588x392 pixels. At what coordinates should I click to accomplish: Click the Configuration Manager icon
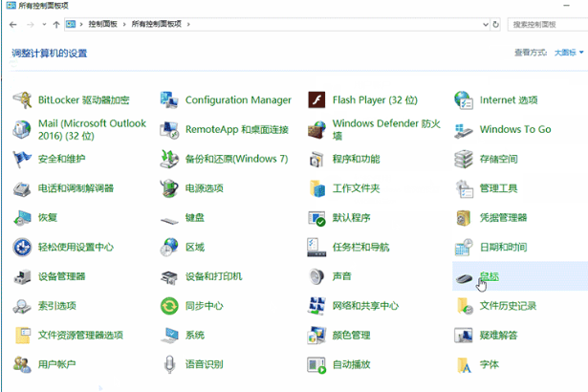[x=169, y=100]
